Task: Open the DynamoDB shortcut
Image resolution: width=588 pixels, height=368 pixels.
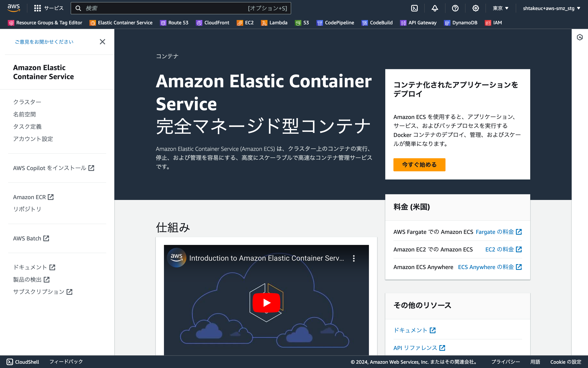Action: [x=461, y=23]
